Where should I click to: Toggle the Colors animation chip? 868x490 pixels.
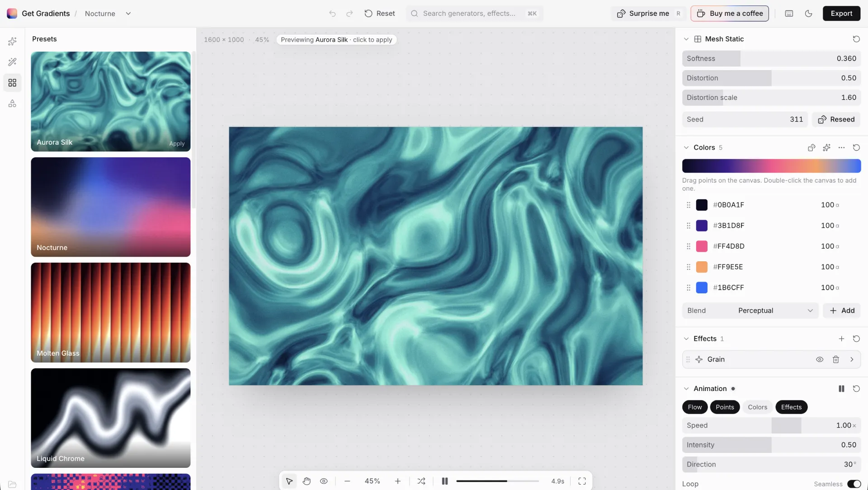point(757,407)
